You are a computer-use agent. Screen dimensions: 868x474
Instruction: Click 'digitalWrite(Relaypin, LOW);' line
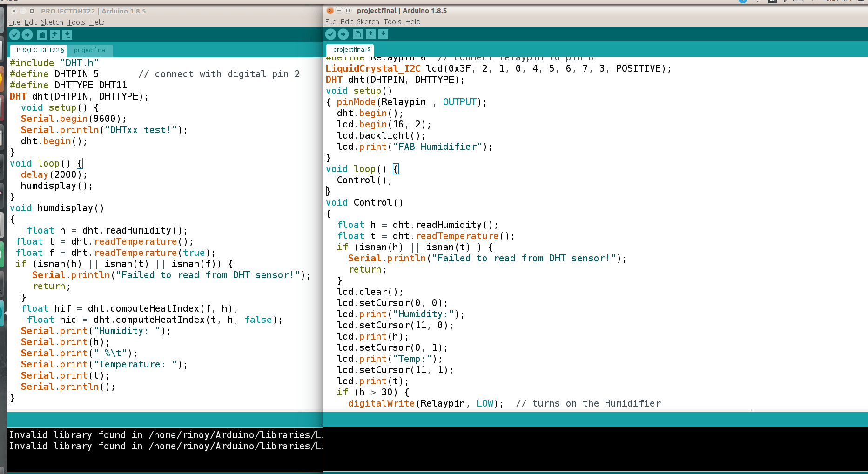pyautogui.click(x=426, y=403)
